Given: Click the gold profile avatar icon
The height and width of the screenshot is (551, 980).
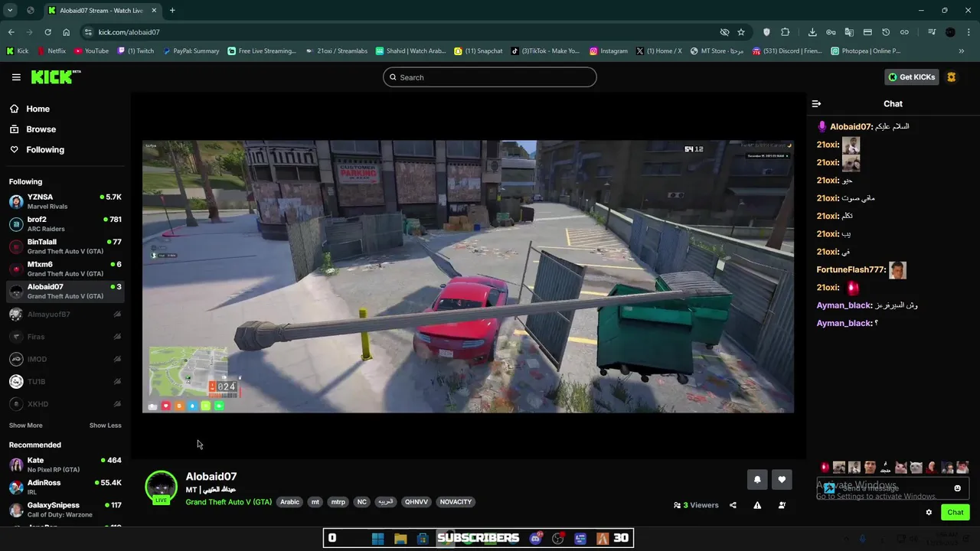Looking at the screenshot, I should pos(951,77).
